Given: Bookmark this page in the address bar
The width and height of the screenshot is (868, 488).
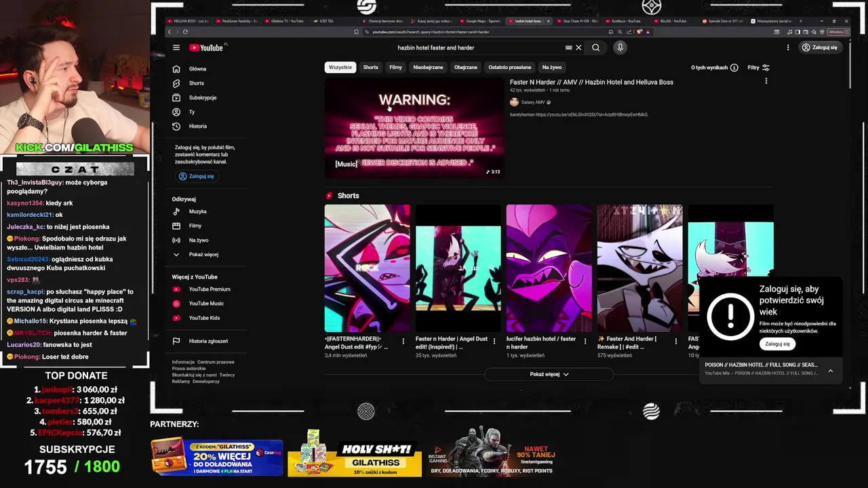Looking at the screenshot, I should click(357, 32).
